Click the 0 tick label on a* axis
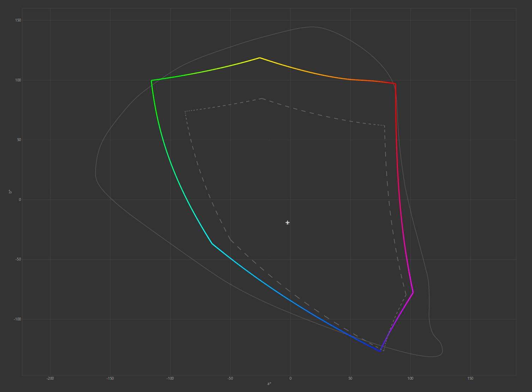The image size is (532, 392). point(290,378)
